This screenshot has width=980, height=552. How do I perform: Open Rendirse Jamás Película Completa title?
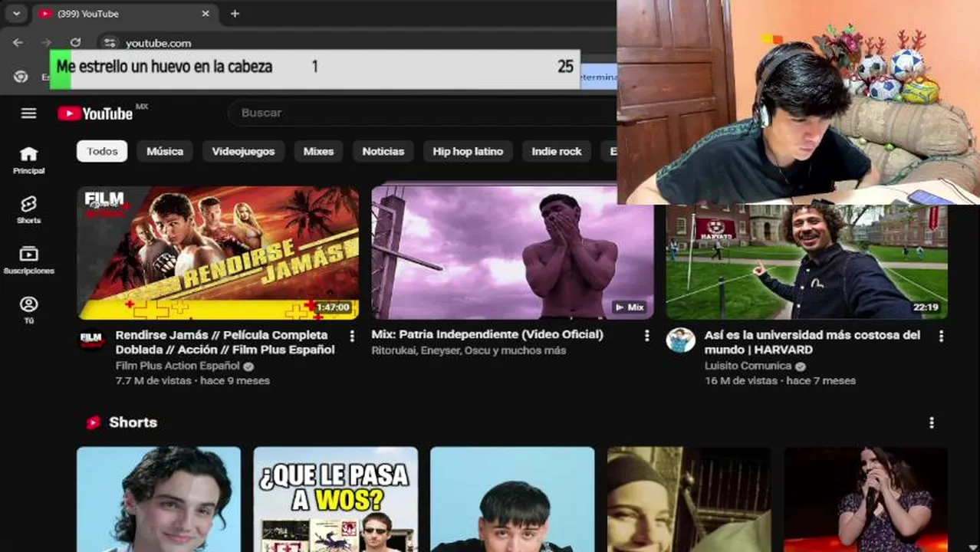pos(225,342)
